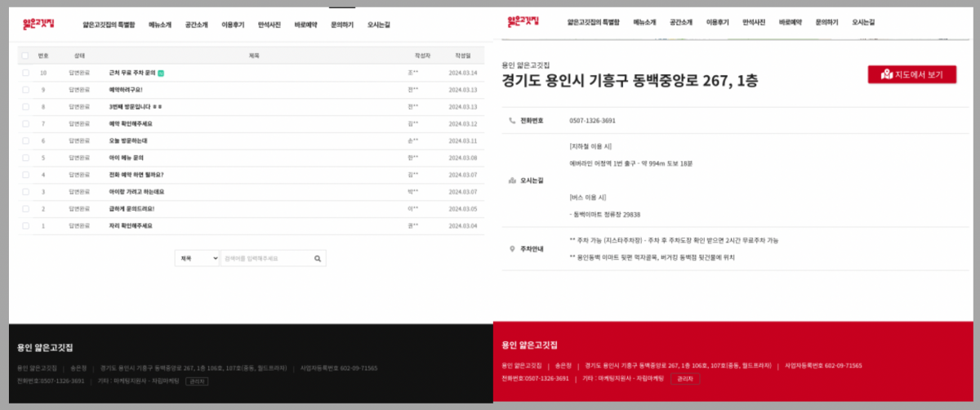Viewport: 980px width, 410px height.
Task: Tick the checkbox for post number 1
Action: click(x=25, y=225)
